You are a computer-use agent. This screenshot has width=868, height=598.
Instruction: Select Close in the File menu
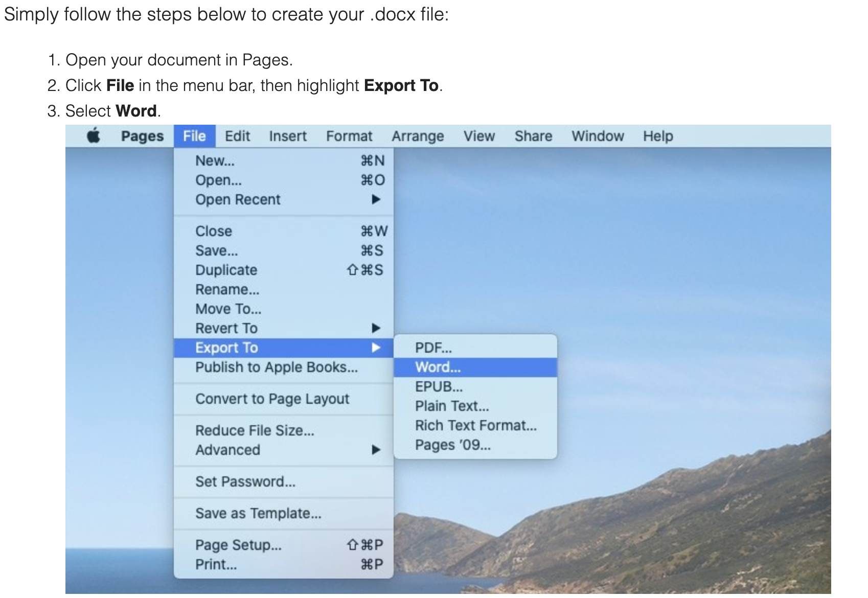coord(284,231)
